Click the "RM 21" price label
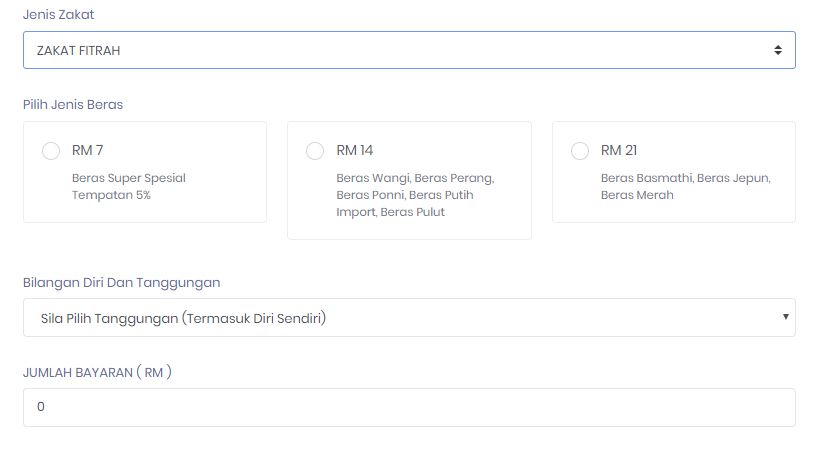 pos(619,151)
